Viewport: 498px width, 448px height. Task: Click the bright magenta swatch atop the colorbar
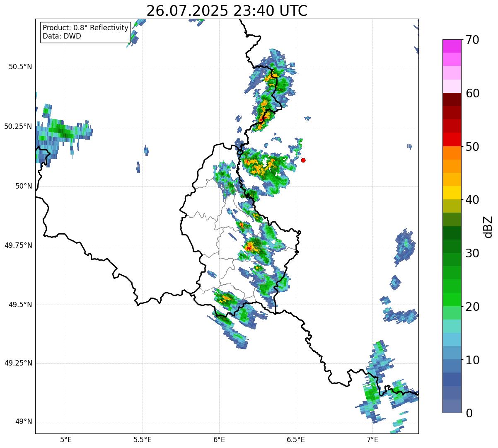coord(452,46)
